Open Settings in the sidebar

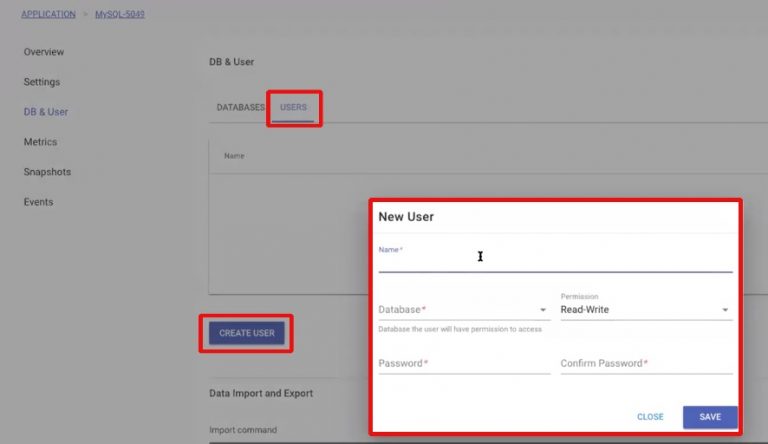(x=42, y=82)
